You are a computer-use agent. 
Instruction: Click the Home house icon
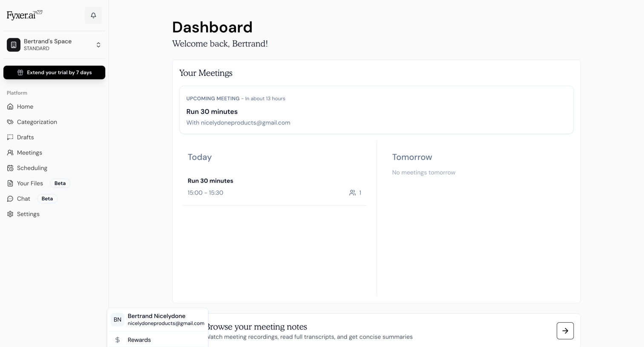coord(10,107)
